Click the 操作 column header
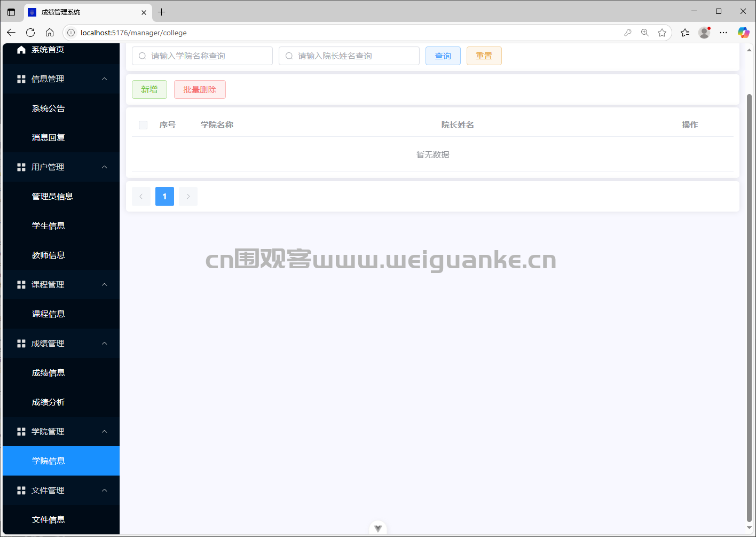This screenshot has height=537, width=756. [x=690, y=125]
